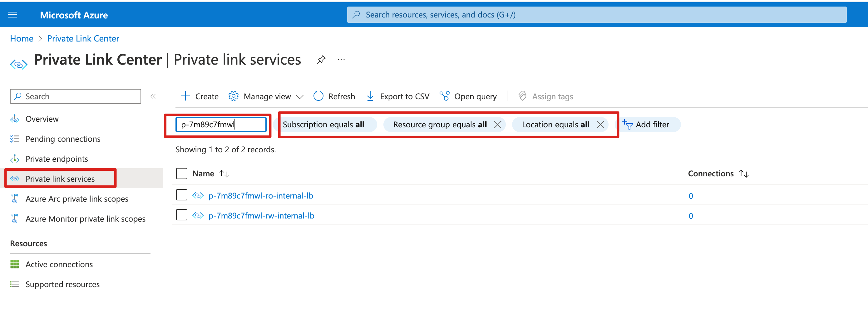Select Private link services in sidebar
868x319 pixels.
[x=60, y=179]
